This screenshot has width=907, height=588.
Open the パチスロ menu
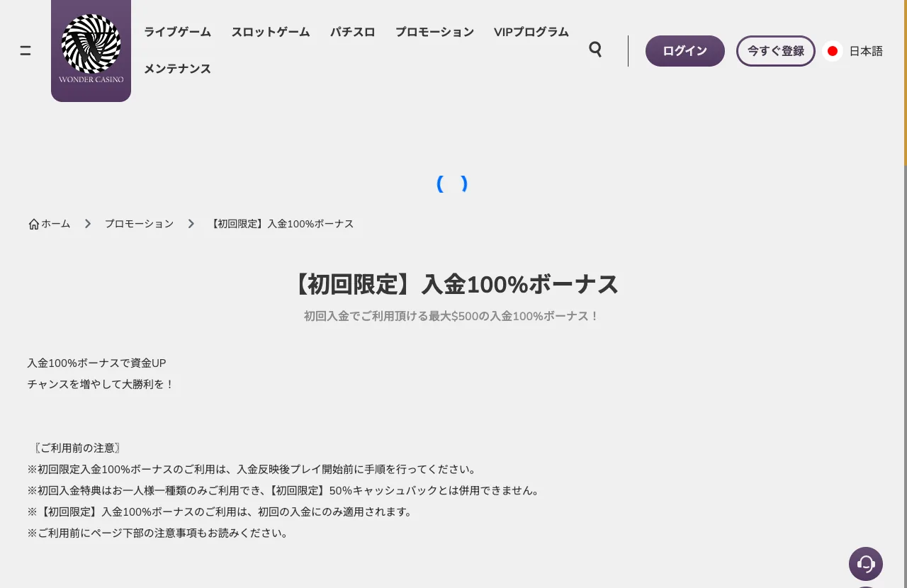(353, 32)
